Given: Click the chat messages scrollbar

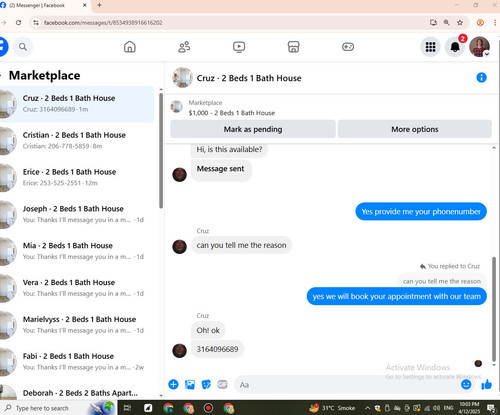Looking at the screenshot, I should point(494,308).
